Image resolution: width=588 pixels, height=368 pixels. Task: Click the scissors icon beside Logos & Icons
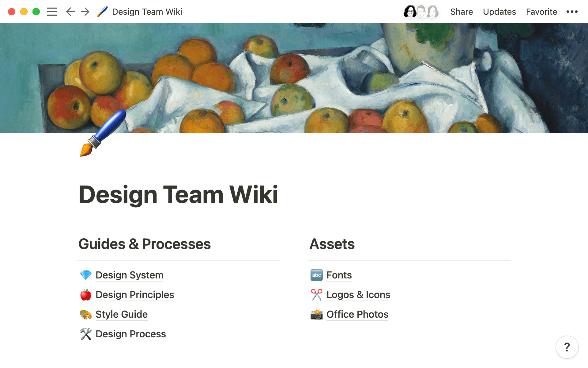(x=316, y=295)
